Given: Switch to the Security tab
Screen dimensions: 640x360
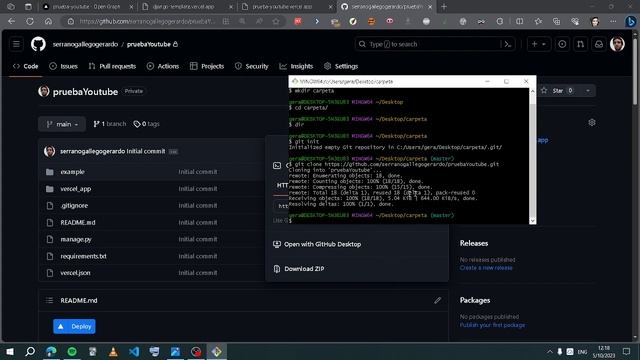Looking at the screenshot, I should pos(252,66).
